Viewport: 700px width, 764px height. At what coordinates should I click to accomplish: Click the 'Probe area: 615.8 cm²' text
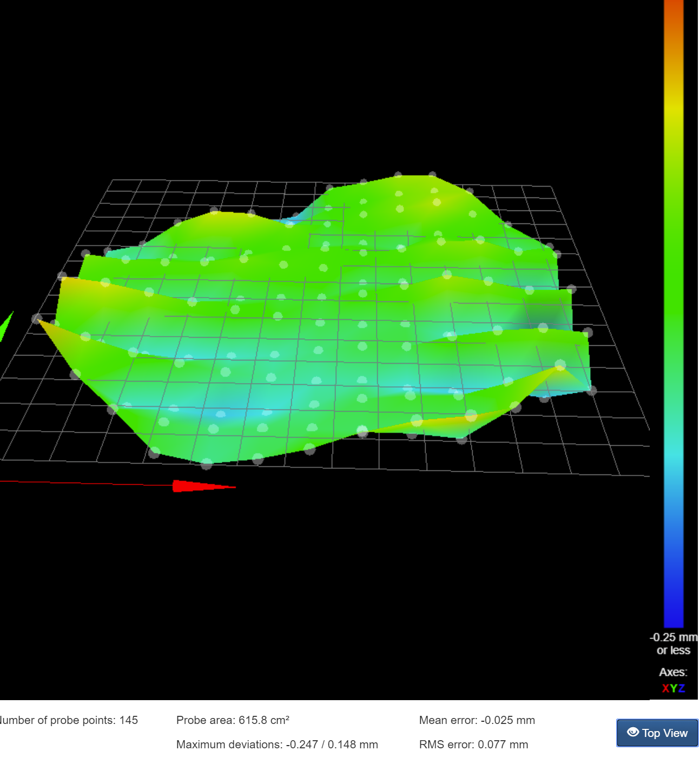233,720
